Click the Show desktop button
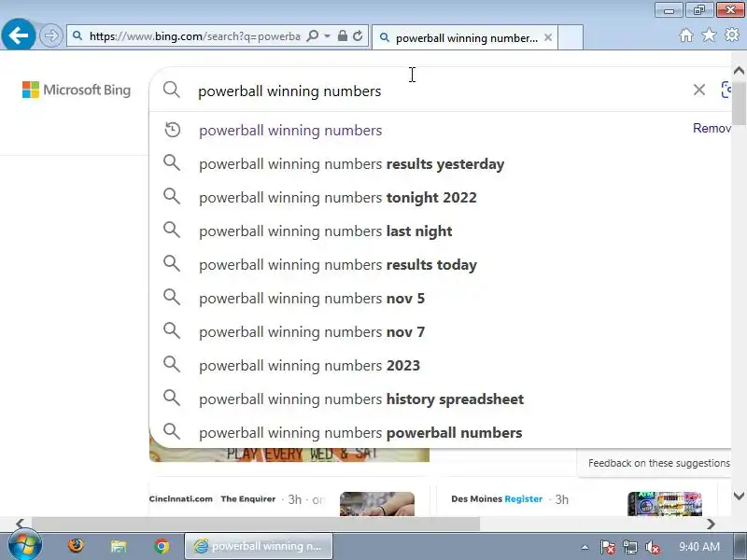The width and height of the screenshot is (747, 560). [740, 546]
